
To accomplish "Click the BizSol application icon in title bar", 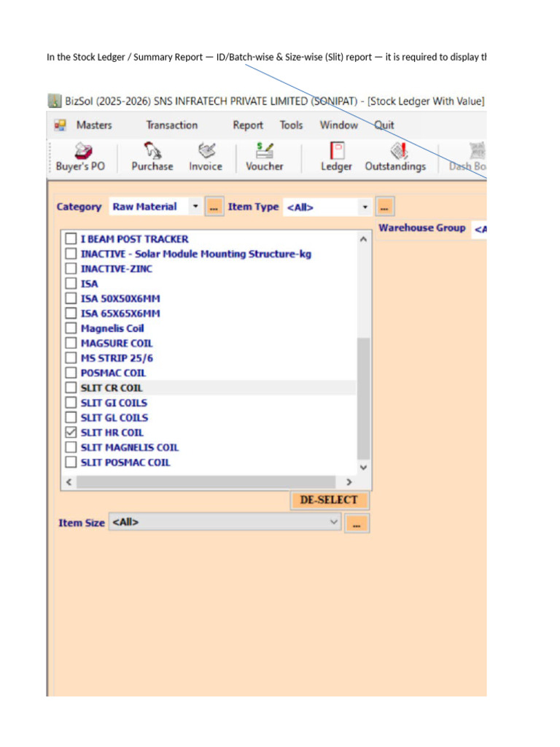I will [x=55, y=101].
